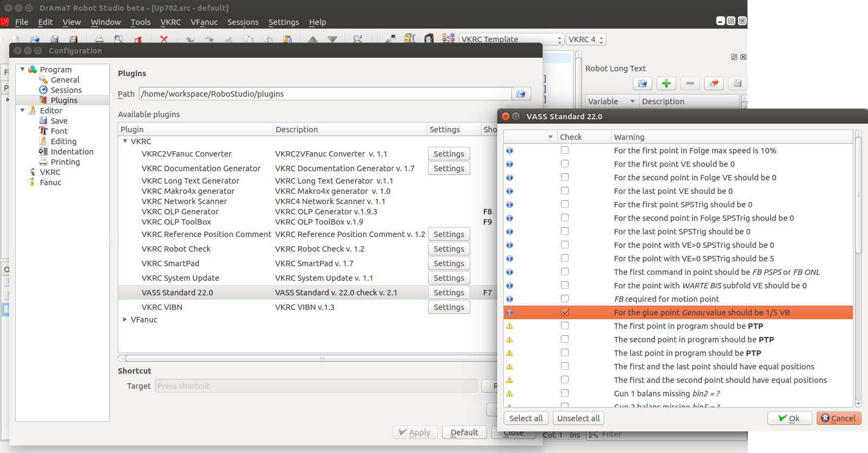The image size is (868, 453).
Task: Click the Path input field
Action: click(x=325, y=94)
